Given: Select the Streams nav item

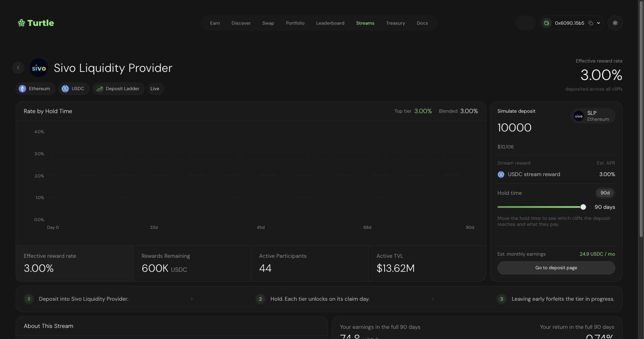Looking at the screenshot, I should click(365, 23).
